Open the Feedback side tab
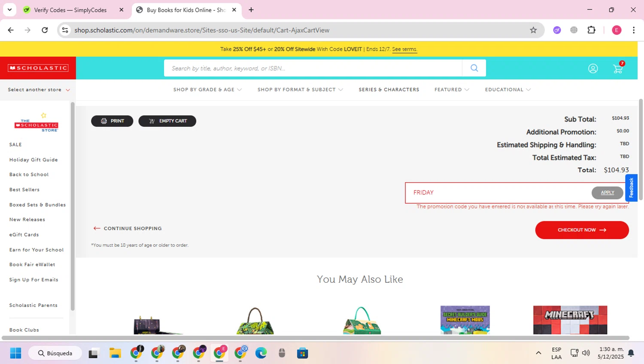Viewport: 644px width, 364px height. [x=631, y=188]
